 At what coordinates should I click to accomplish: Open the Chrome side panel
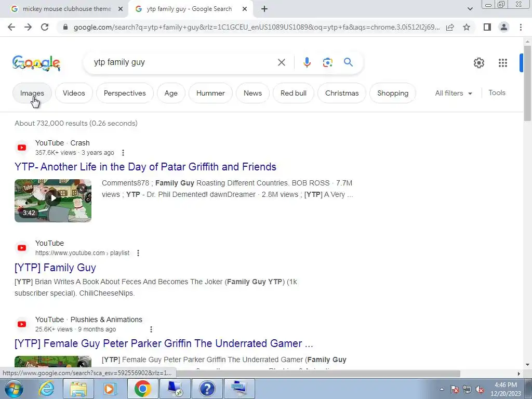click(487, 27)
